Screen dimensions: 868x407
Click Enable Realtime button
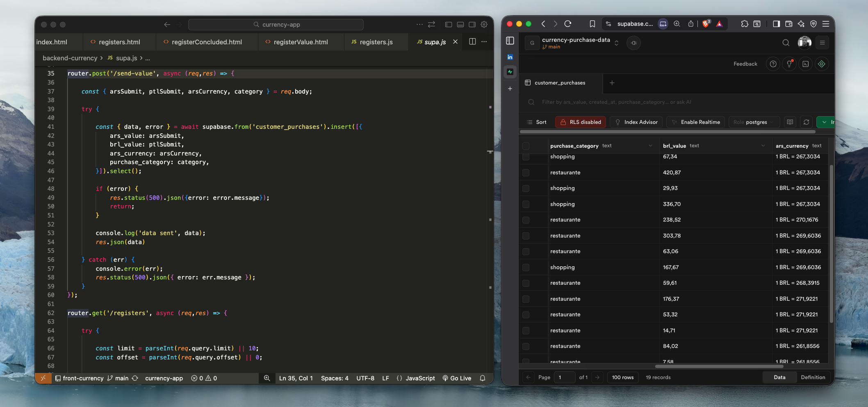pyautogui.click(x=696, y=122)
